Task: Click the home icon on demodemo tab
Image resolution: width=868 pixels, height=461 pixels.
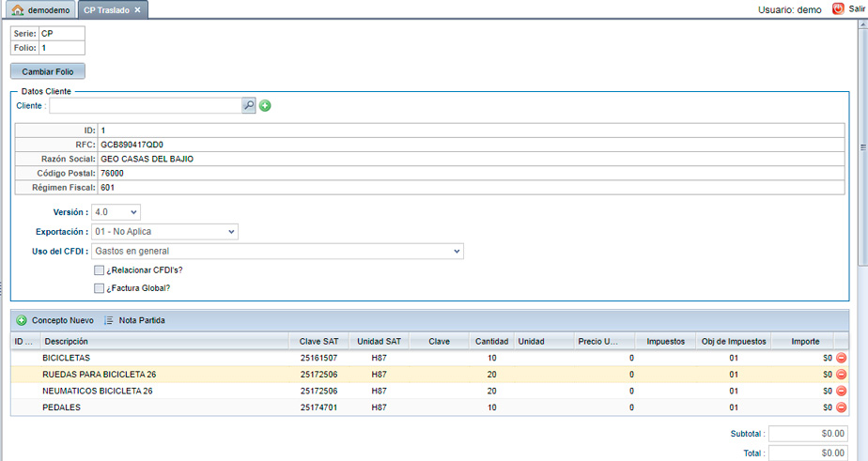Action: (18, 10)
